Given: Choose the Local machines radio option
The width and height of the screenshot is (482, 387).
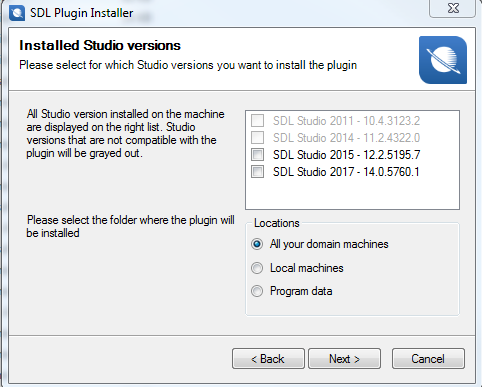Looking at the screenshot, I should click(x=257, y=268).
